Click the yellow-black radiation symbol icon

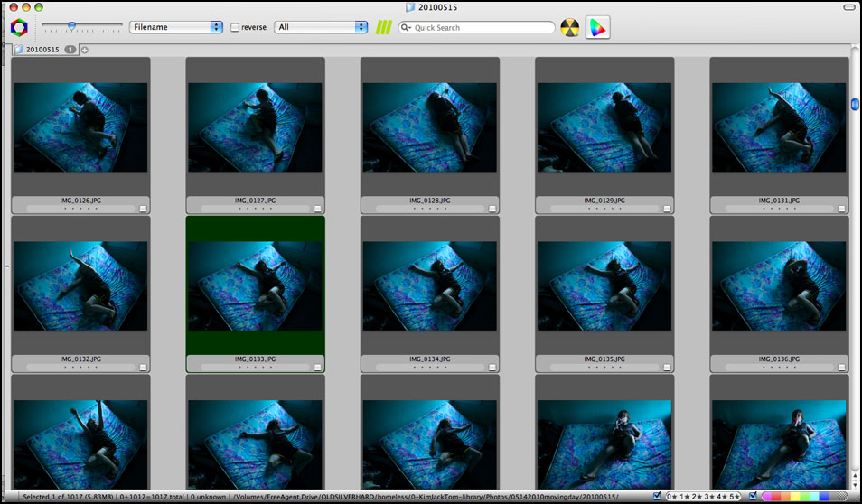tap(569, 27)
